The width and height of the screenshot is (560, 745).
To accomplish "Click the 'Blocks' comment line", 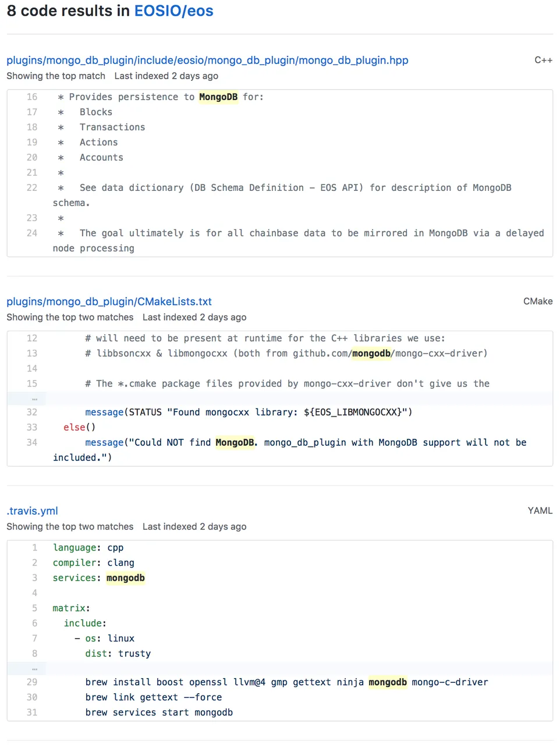I will tap(96, 112).
